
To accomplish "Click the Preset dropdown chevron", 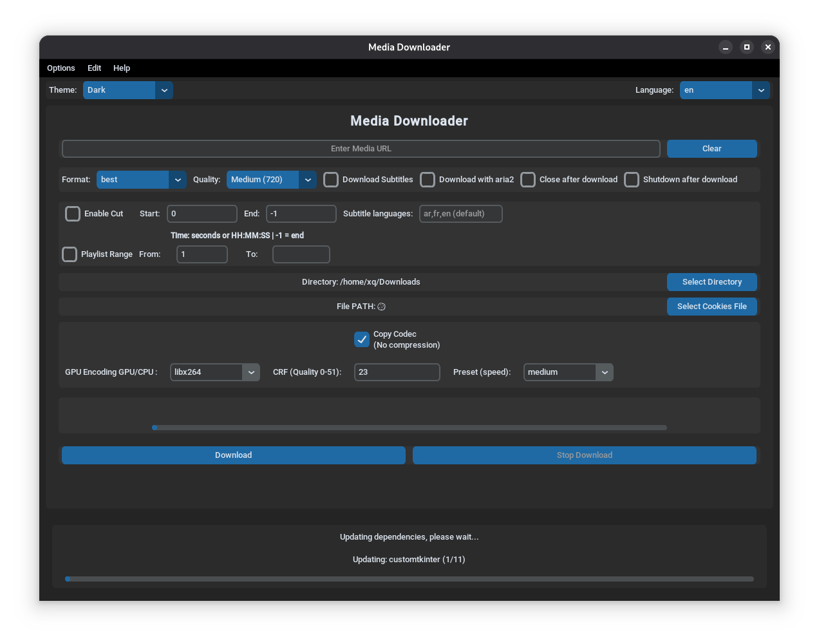I will pos(605,372).
